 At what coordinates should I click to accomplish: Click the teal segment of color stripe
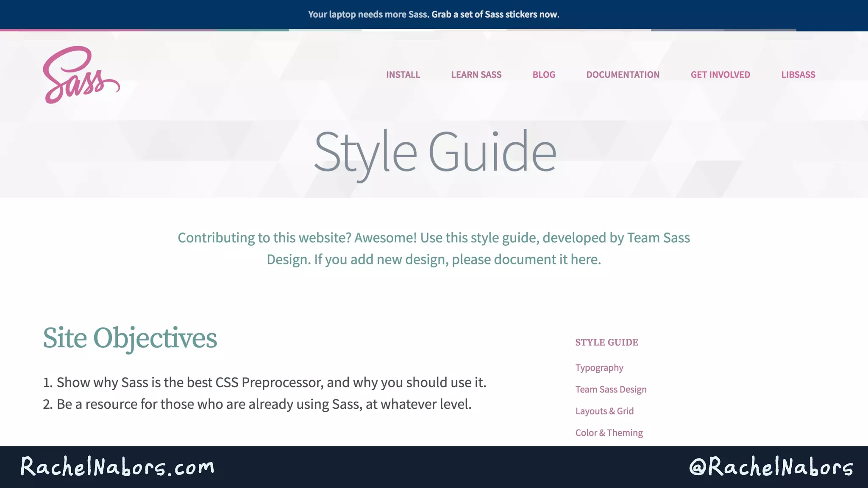(253, 30)
